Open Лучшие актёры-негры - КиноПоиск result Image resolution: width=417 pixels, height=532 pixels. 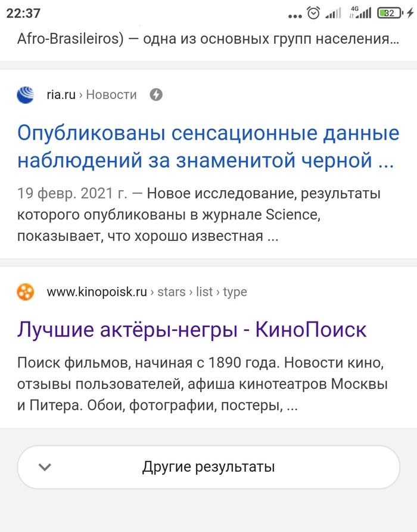tap(191, 329)
